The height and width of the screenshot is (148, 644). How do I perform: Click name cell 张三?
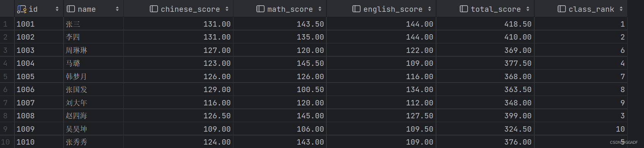(x=93, y=24)
